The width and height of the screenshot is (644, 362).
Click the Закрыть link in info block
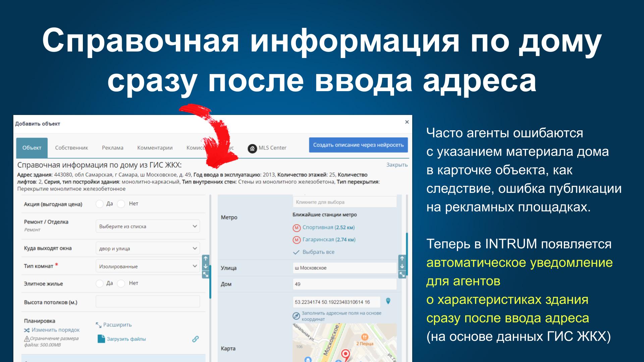click(x=397, y=165)
